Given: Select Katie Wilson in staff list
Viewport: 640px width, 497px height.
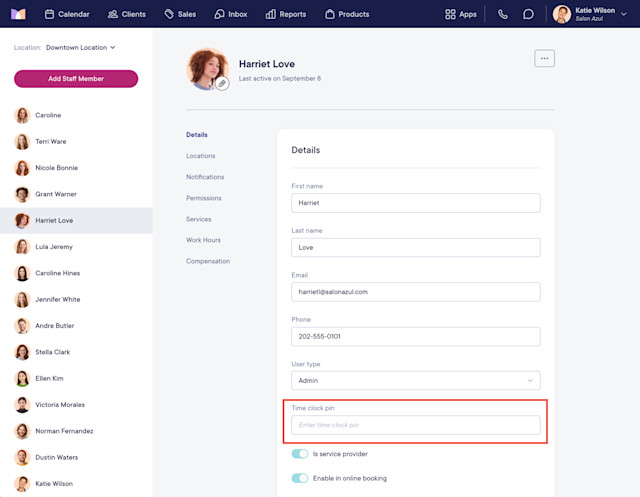Looking at the screenshot, I should (x=76, y=484).
